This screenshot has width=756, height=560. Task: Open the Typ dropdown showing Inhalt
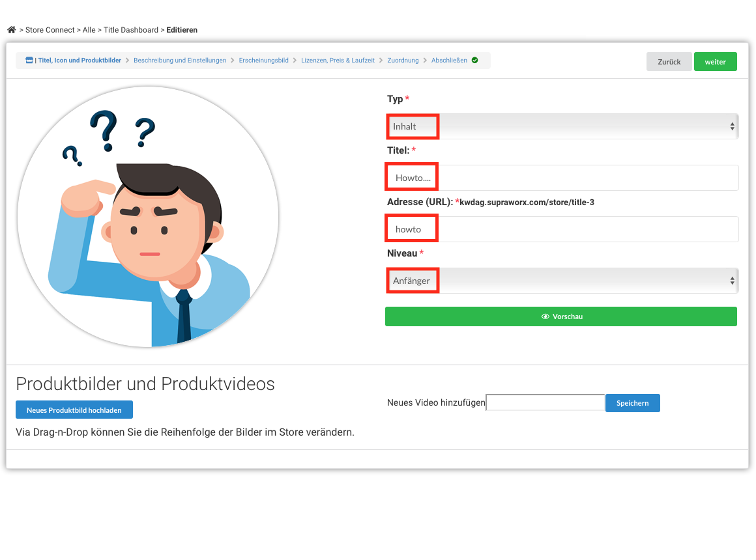coord(562,126)
